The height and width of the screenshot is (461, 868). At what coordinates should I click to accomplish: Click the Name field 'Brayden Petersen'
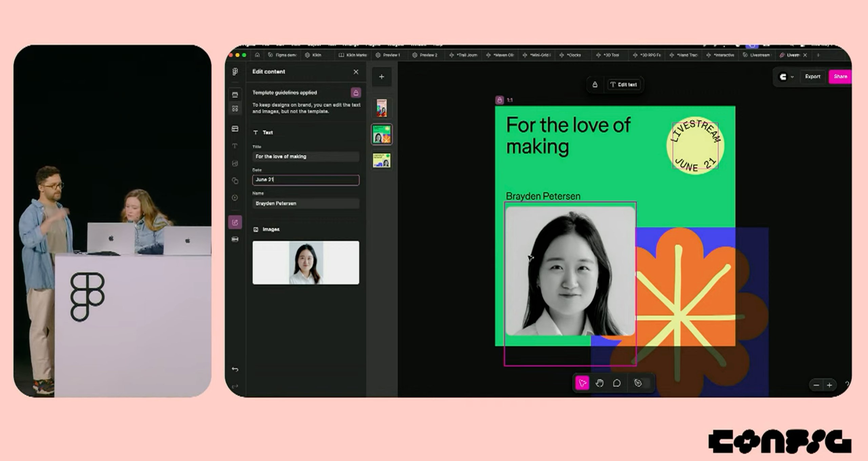306,203
